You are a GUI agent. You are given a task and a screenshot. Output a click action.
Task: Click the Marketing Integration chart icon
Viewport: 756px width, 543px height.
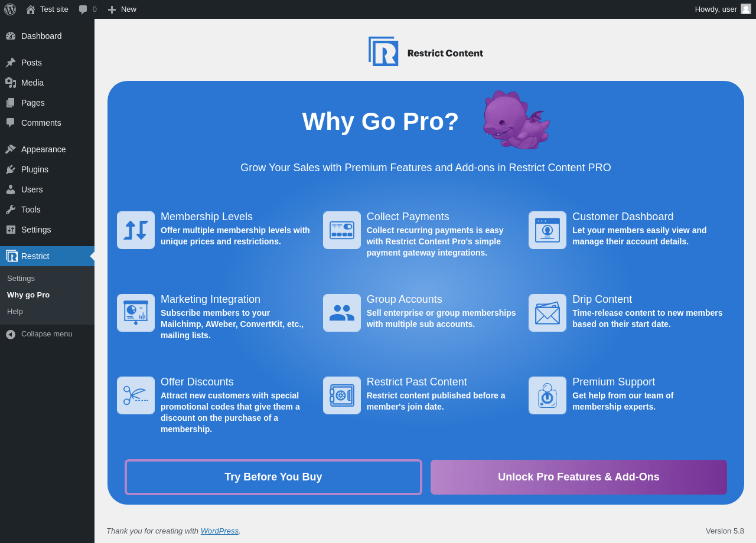pos(136,313)
